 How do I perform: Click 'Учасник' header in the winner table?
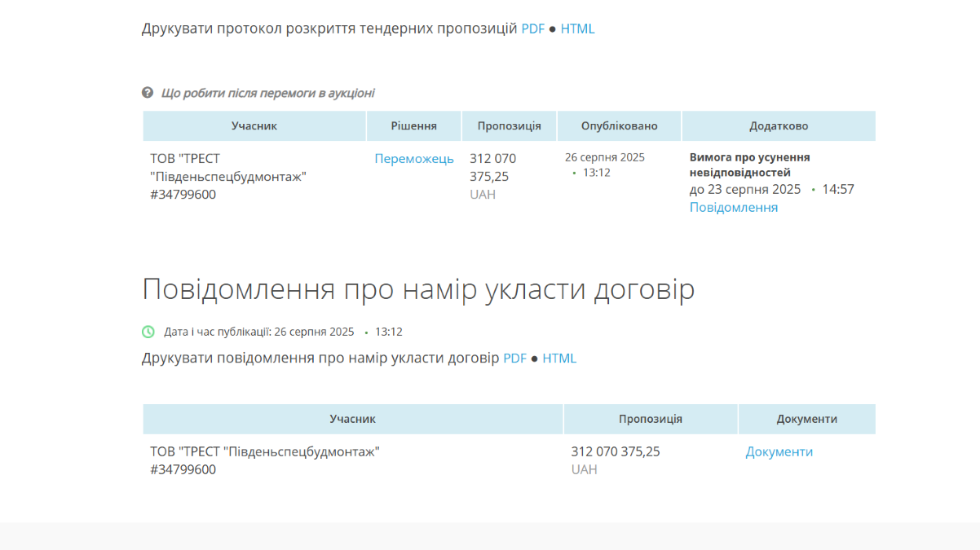pos(254,126)
